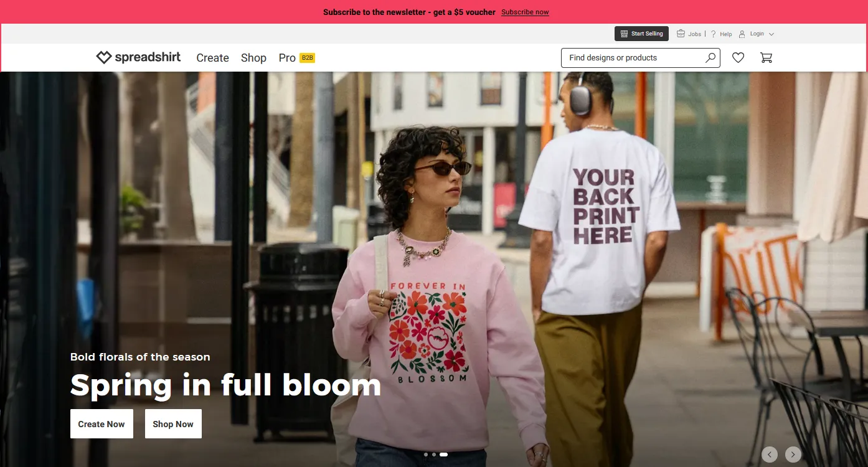Go back a slide with the previous arrow
The height and width of the screenshot is (467, 868).
click(770, 455)
